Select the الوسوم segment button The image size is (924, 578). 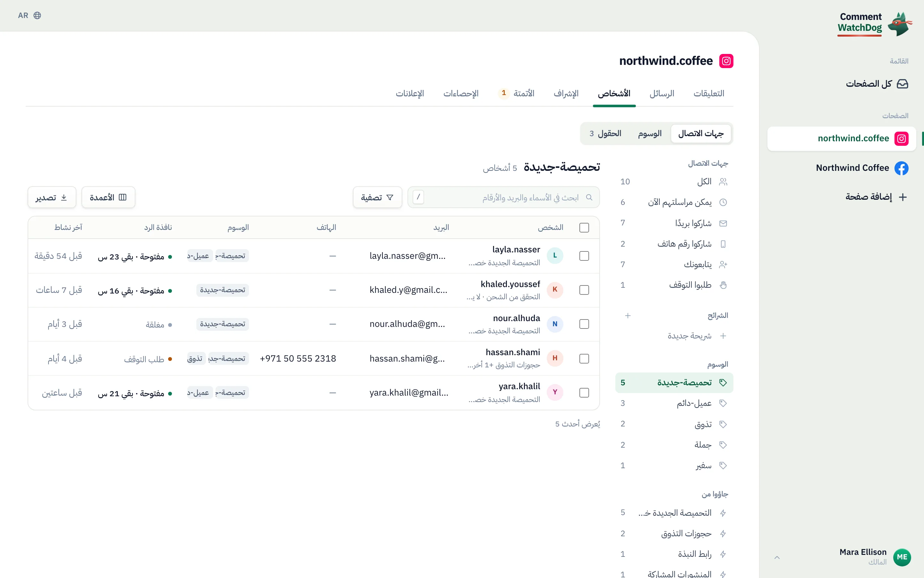650,133
